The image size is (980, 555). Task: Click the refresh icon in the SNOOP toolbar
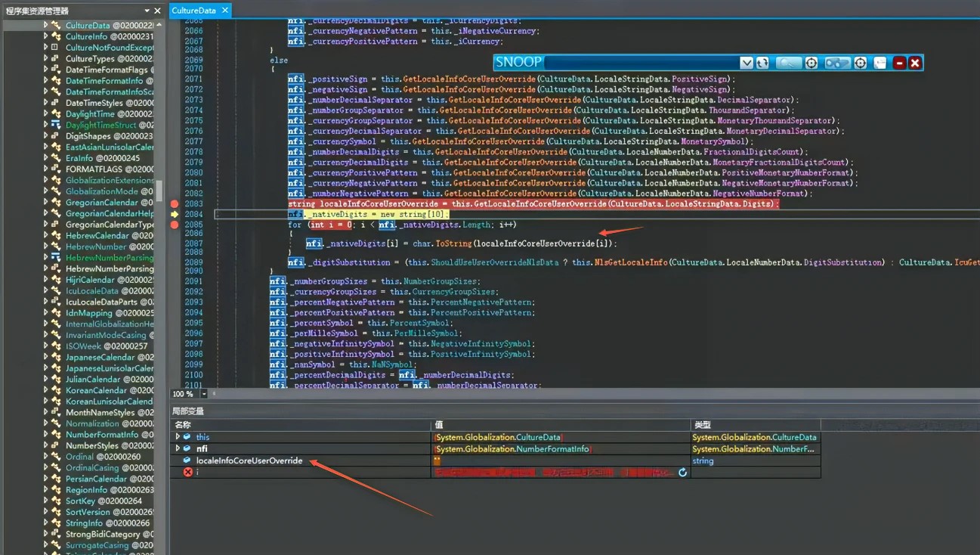pos(762,63)
